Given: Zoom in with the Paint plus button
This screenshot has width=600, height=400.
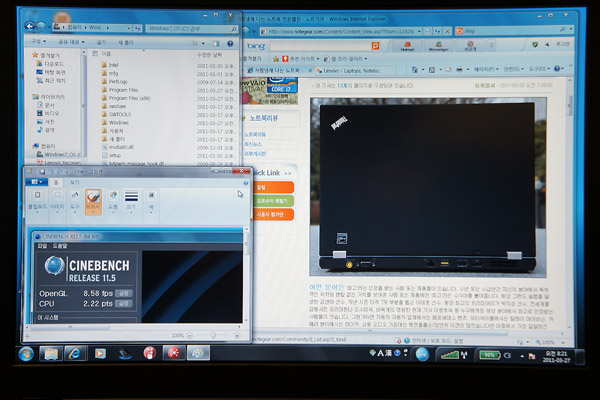Looking at the screenshot, I should [x=237, y=336].
